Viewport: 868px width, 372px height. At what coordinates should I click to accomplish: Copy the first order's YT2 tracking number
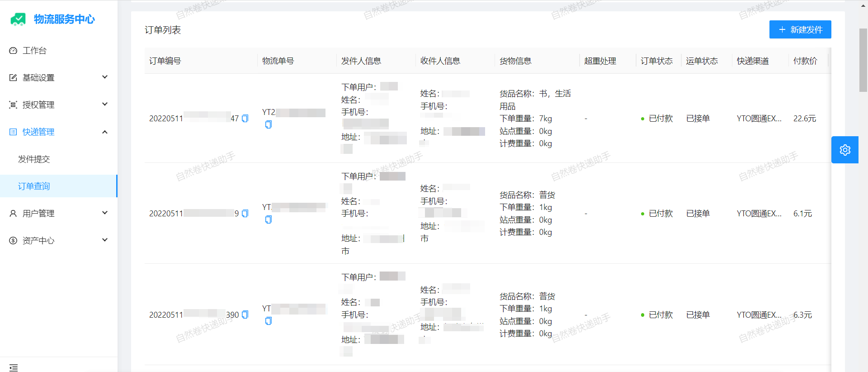point(269,124)
